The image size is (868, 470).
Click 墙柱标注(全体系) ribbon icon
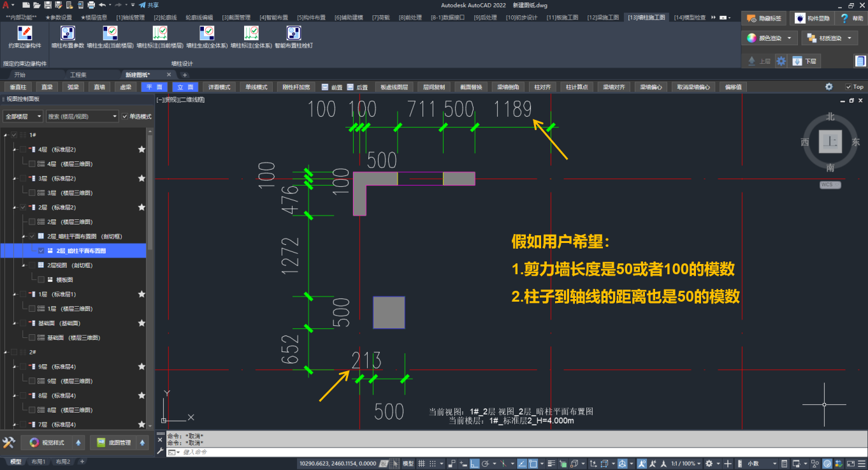(250, 33)
